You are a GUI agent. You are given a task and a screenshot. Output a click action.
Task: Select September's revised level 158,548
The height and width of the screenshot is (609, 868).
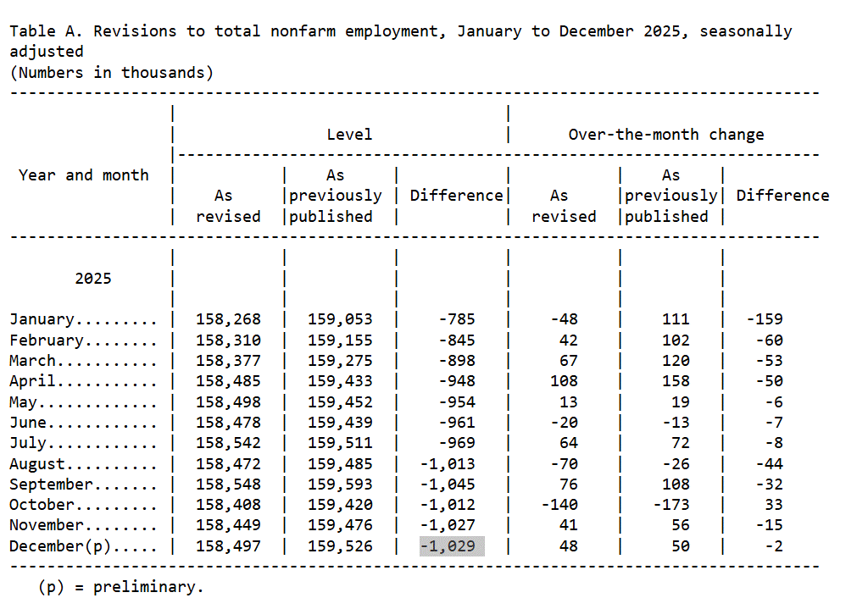point(228,484)
